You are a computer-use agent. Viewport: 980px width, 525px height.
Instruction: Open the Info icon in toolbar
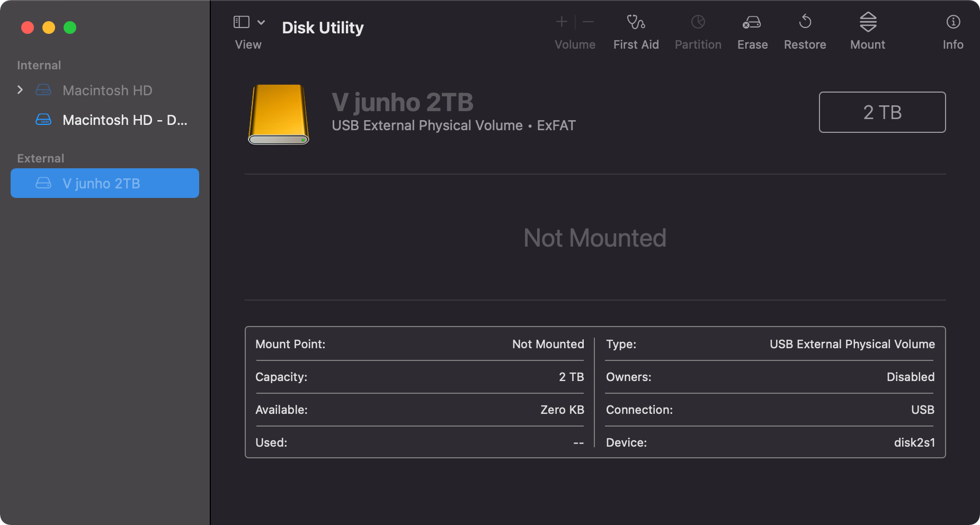click(x=954, y=22)
